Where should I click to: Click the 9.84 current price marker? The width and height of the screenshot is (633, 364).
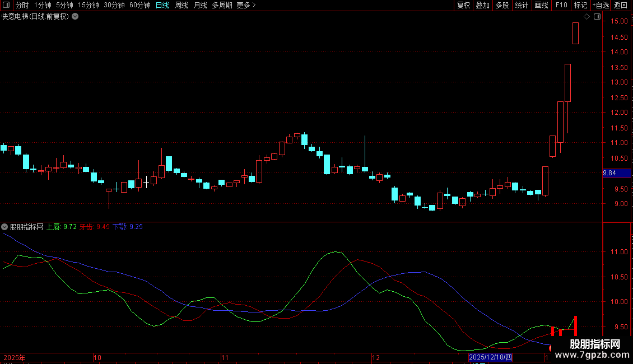(x=616, y=173)
